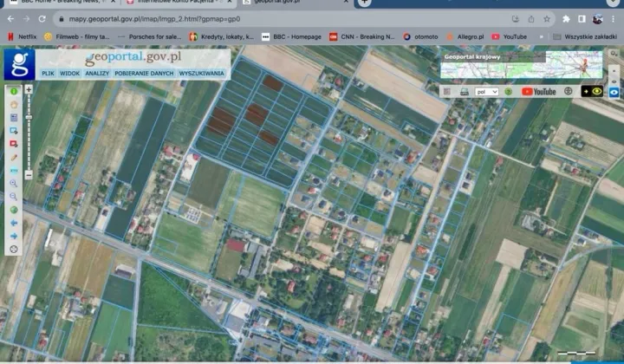Click the address bar URL

pos(154,19)
